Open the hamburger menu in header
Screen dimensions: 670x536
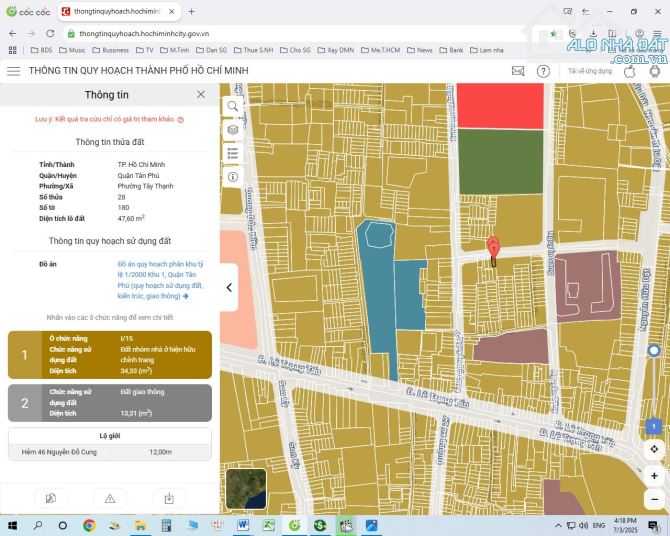click(13, 71)
